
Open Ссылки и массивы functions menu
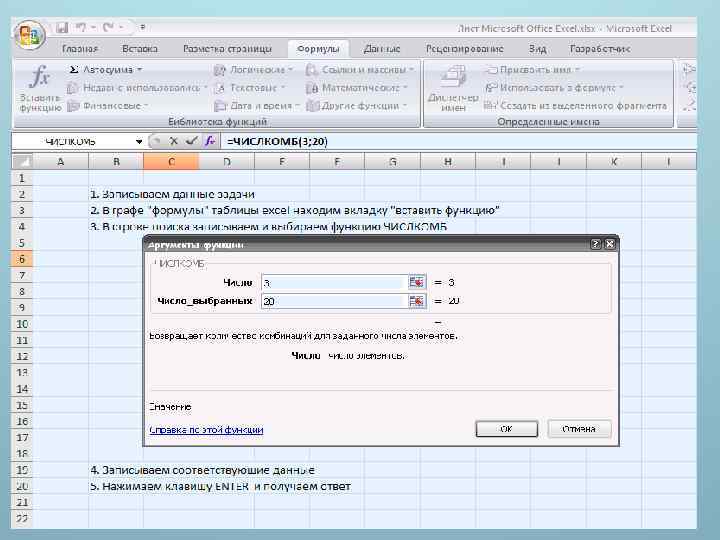point(360,70)
